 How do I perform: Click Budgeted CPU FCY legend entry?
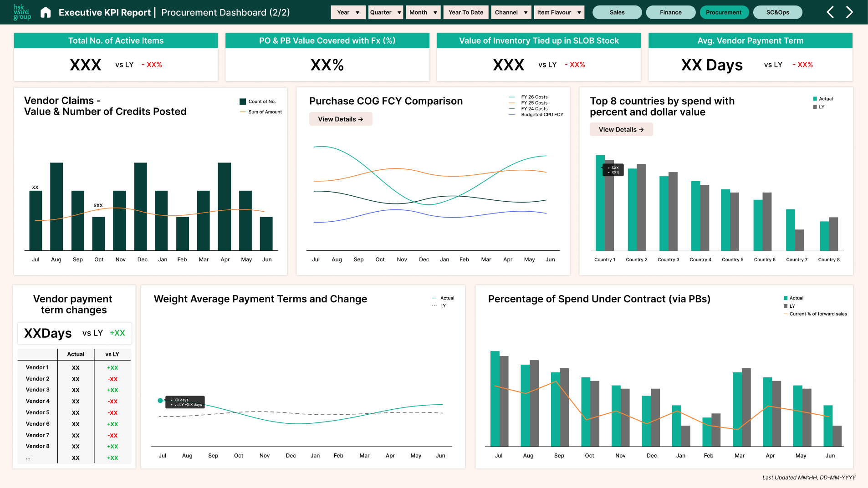click(536, 115)
